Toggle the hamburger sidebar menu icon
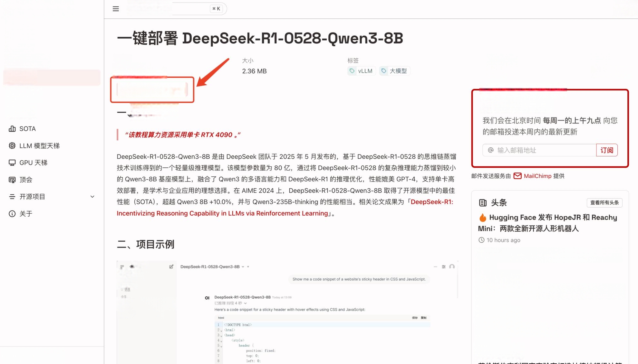The width and height of the screenshot is (638, 364). tap(116, 9)
